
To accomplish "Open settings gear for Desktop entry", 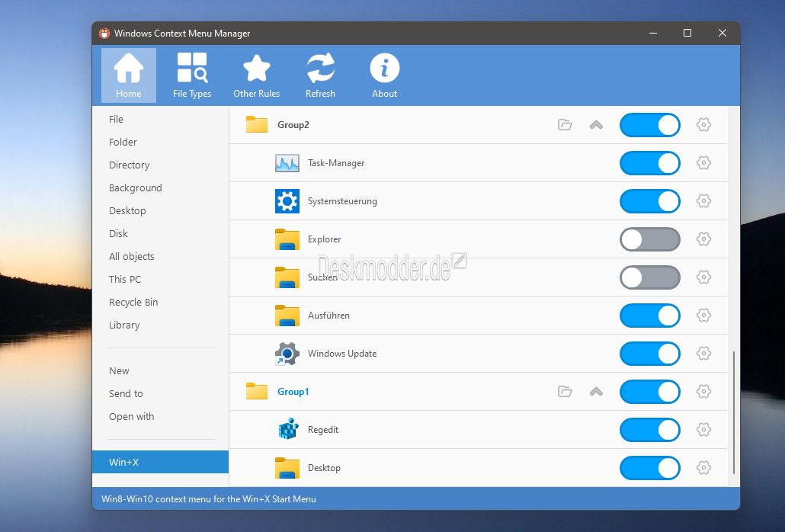I will click(x=704, y=468).
